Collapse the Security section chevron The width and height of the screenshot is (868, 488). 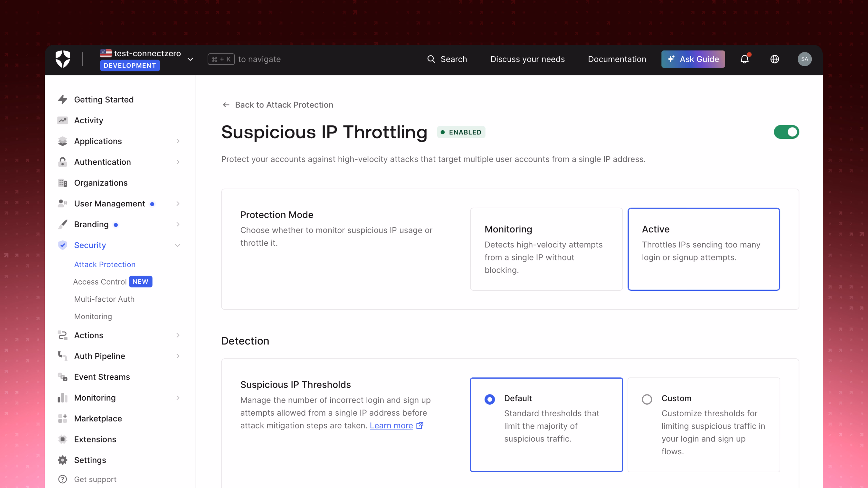point(178,245)
